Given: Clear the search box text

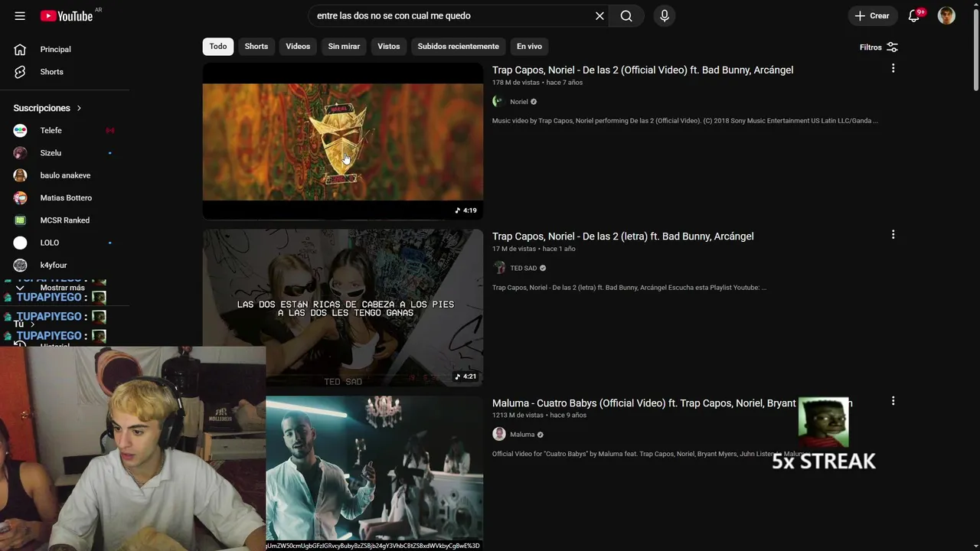Looking at the screenshot, I should click(599, 16).
